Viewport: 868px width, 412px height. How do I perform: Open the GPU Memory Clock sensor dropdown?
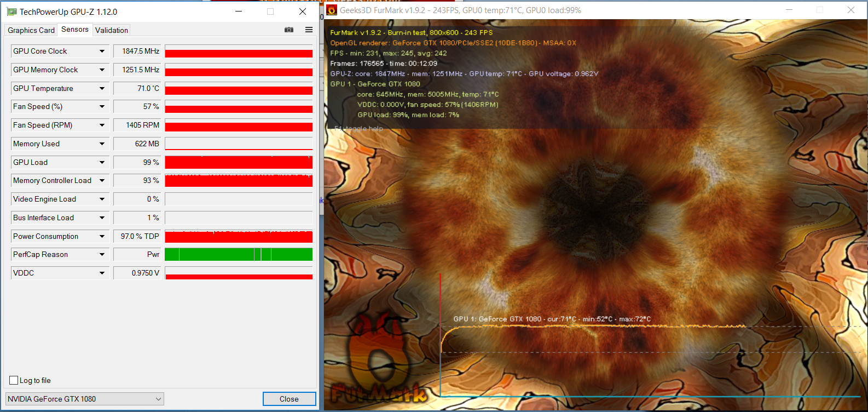(102, 70)
